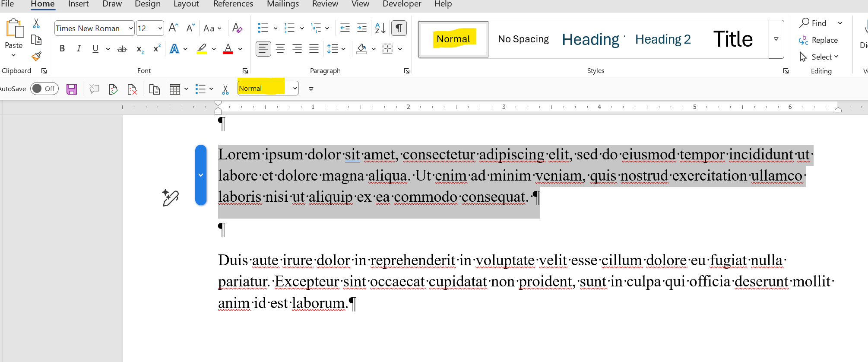This screenshot has width=868, height=362.
Task: Click the Find button
Action: point(813,23)
